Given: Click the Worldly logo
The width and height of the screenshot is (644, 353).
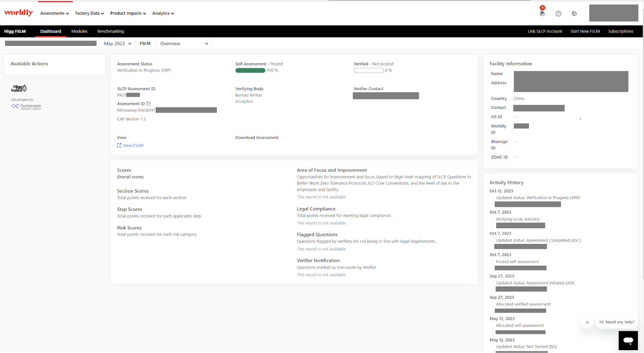Looking at the screenshot, I should click(19, 13).
